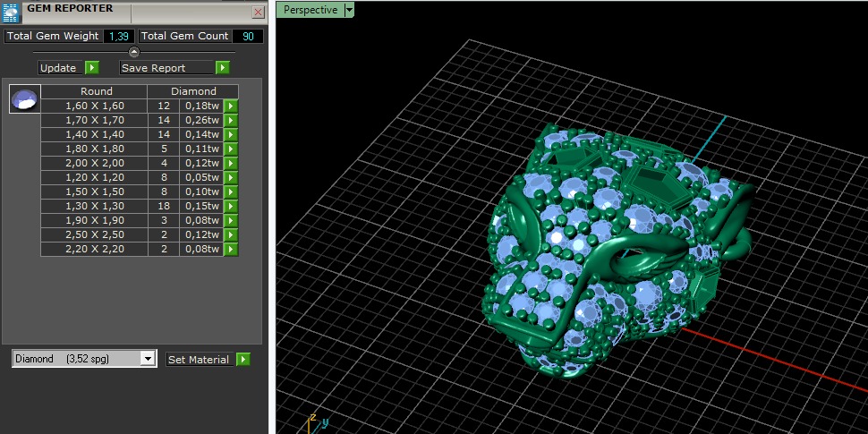Select the 1,80 X 1,80 size cell
The width and height of the screenshot is (868, 434).
95,149
